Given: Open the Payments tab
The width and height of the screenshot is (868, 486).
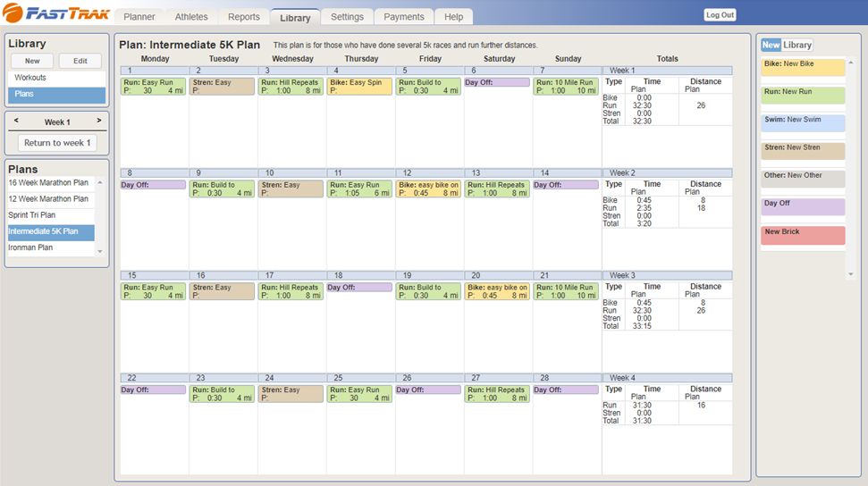Looking at the screenshot, I should click(403, 17).
